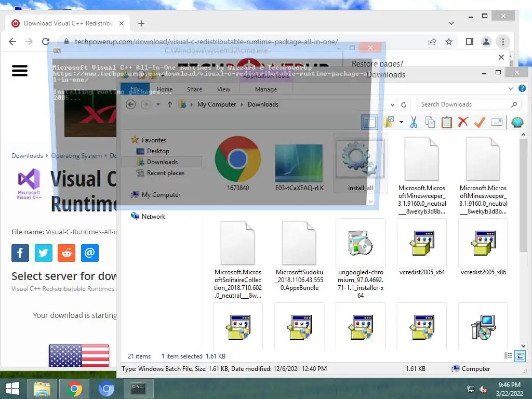Open the Share tab in Explorer ribbon
This screenshot has width=532, height=399.
(194, 89)
